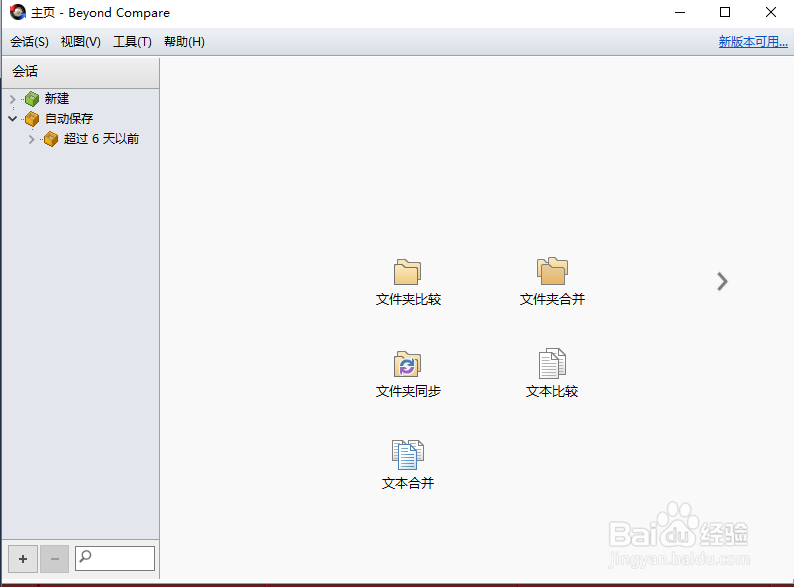794x587 pixels.
Task: Click the box icon beside 超过 6 天以前
Action: 51,139
